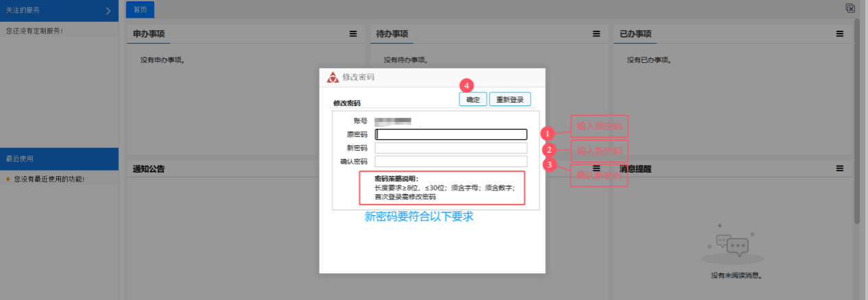Open the 申办事项 panel hamburger menu
The height and width of the screenshot is (300, 868).
coord(353,34)
